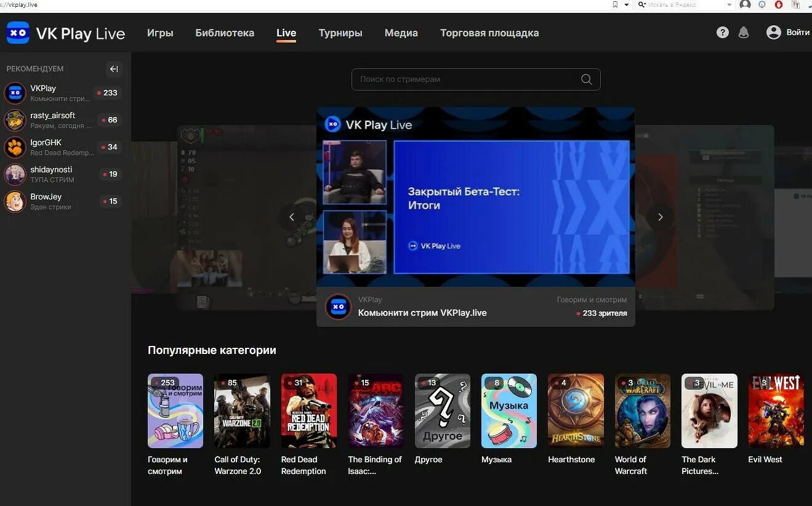The image size is (812, 506).
Task: Open Red Dead Redemption category card
Action: point(309,411)
